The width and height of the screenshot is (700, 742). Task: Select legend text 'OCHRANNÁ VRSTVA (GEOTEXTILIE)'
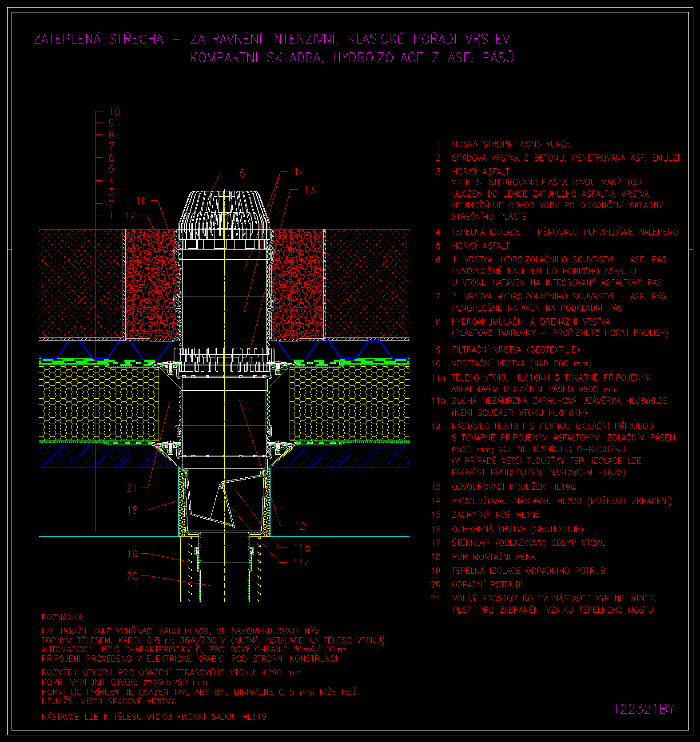pos(517,529)
